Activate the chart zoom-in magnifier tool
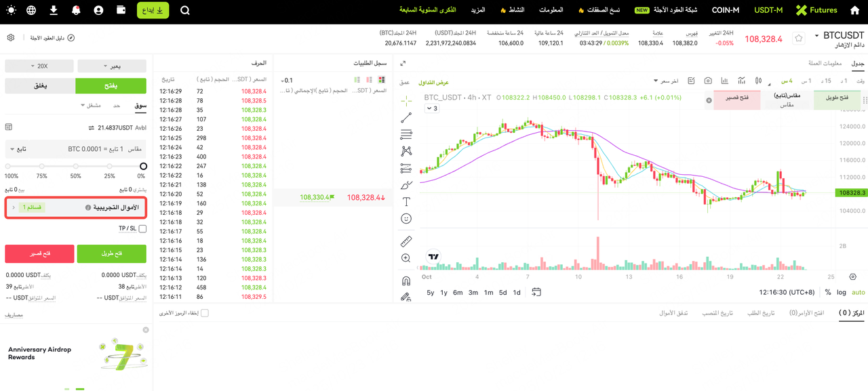Viewport: 868px width, 391px height. pyautogui.click(x=406, y=258)
